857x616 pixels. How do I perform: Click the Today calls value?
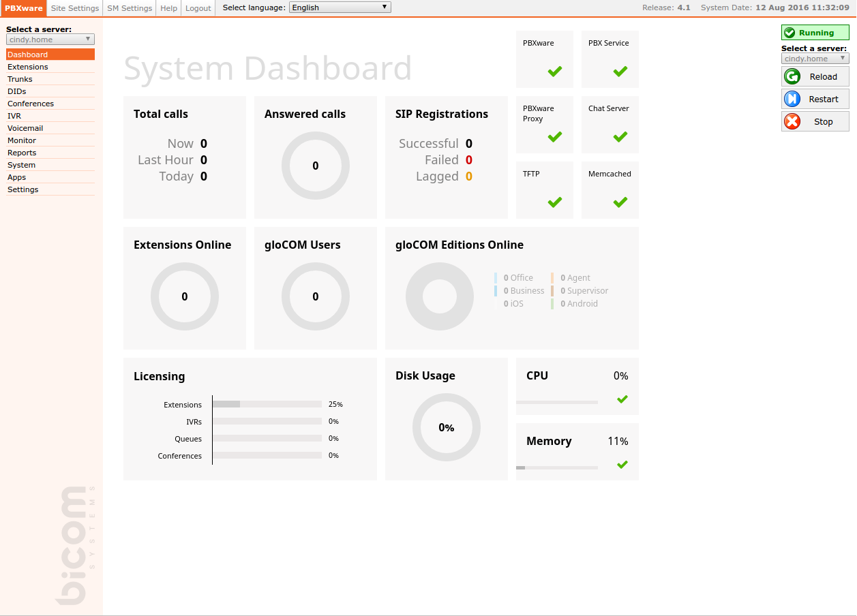(204, 176)
